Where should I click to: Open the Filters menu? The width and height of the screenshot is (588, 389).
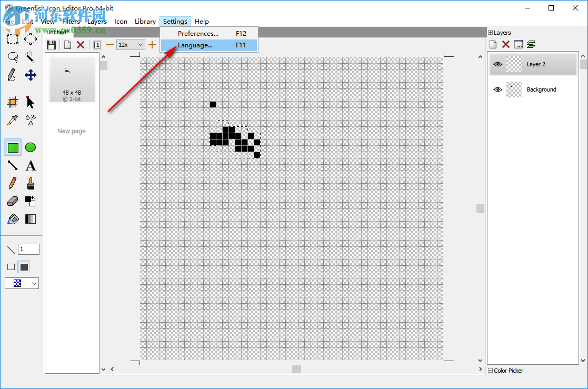(x=71, y=22)
